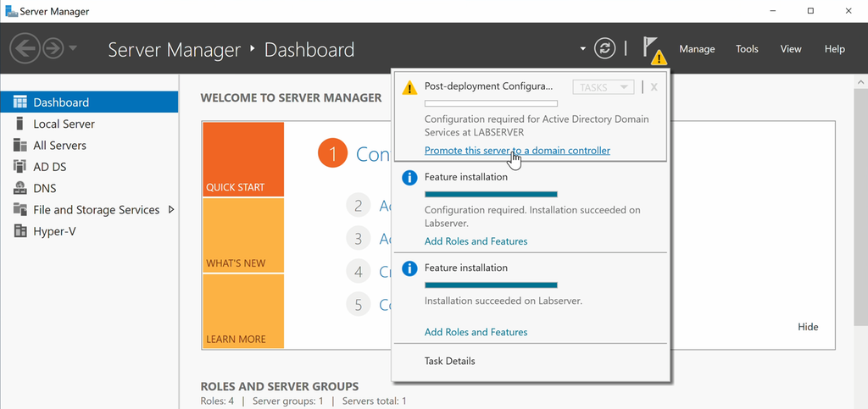This screenshot has width=868, height=409.
Task: Click the Dashboard grid icon
Action: (x=20, y=102)
